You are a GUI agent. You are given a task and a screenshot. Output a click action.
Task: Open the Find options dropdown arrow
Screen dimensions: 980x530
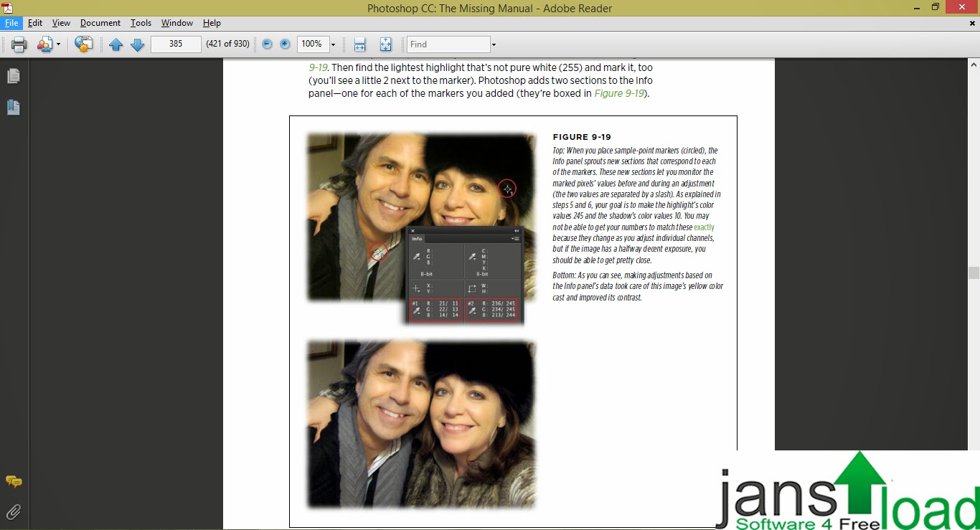[494, 44]
